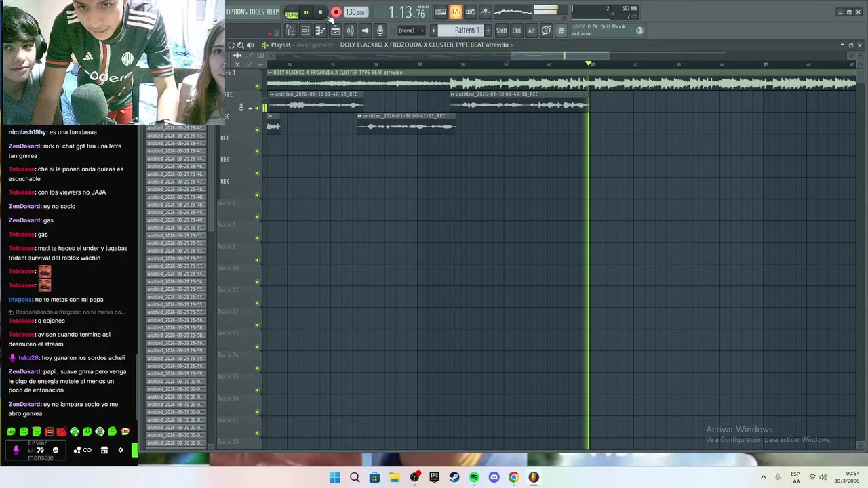Toggle typing keyboard to piano icon
This screenshot has width=868, height=488.
coord(441,12)
